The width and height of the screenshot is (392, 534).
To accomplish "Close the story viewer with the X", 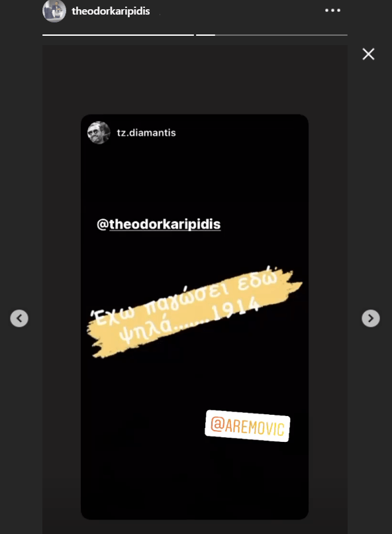I will click(x=368, y=54).
